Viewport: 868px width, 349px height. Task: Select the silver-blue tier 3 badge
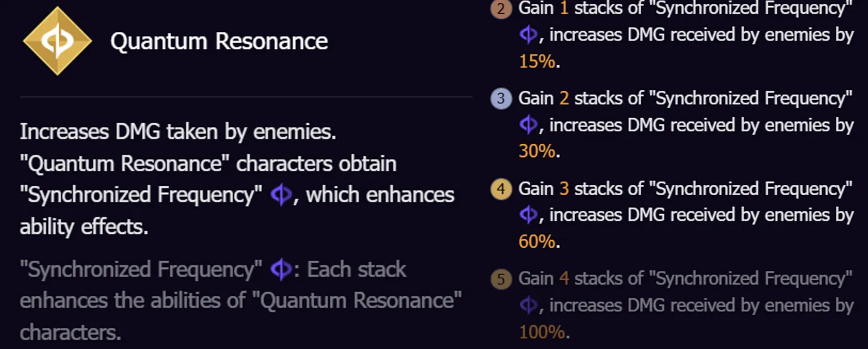pyautogui.click(x=501, y=99)
